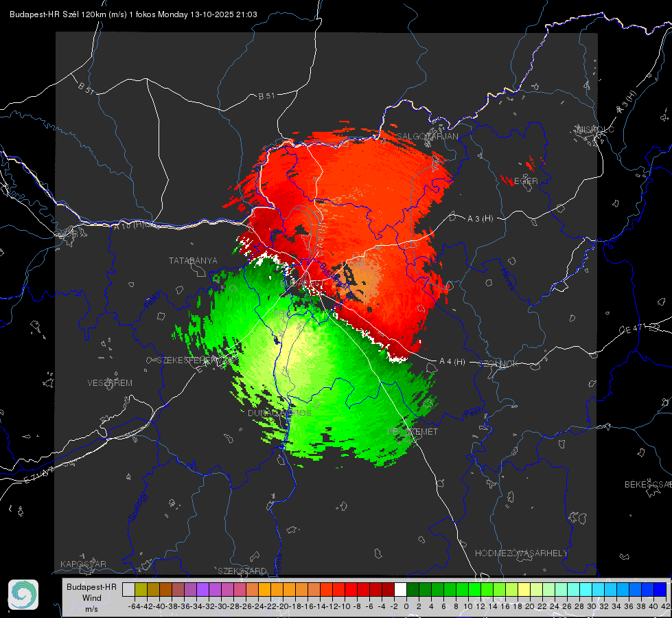Viewport: 672px width, 618px height.
Task: Click the MISKOLC city label
Action: (595, 129)
